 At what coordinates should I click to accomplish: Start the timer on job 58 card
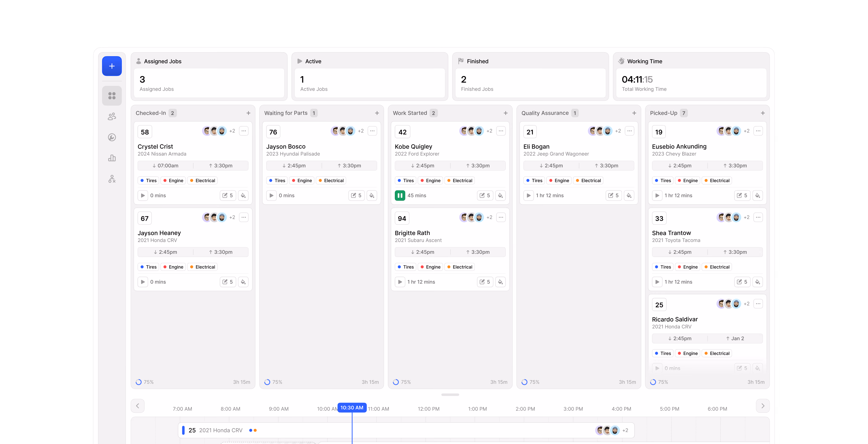(x=143, y=195)
